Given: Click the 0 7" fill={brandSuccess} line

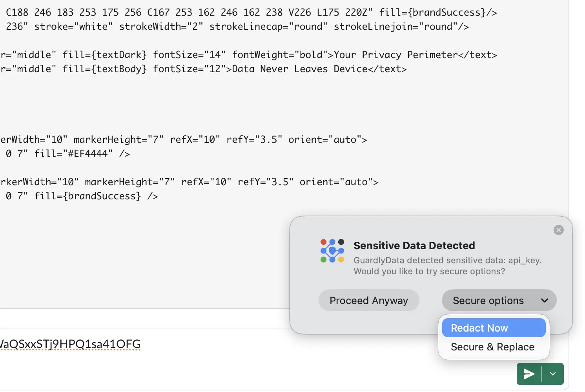Looking at the screenshot, I should pos(82,196).
